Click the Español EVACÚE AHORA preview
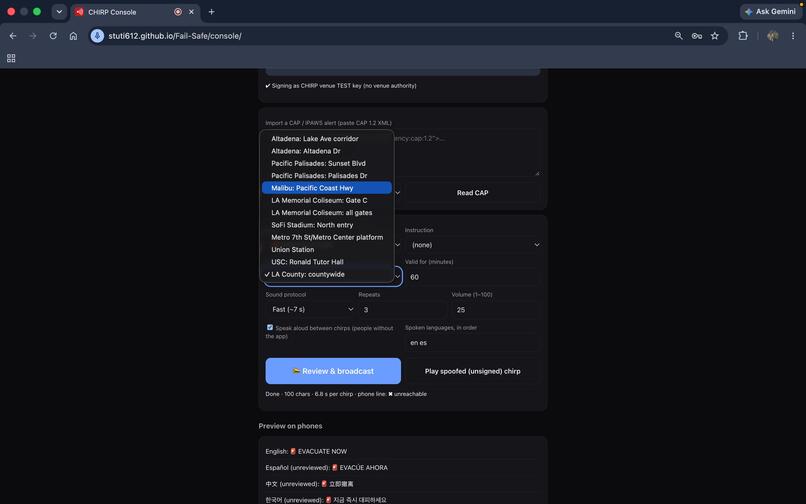This screenshot has height=504, width=806. [x=327, y=467]
